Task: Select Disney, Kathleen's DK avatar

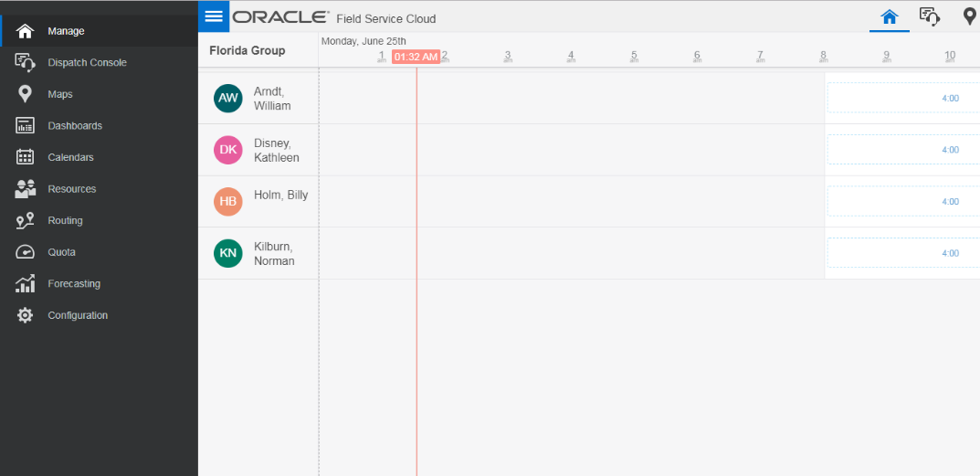Action: [x=228, y=150]
